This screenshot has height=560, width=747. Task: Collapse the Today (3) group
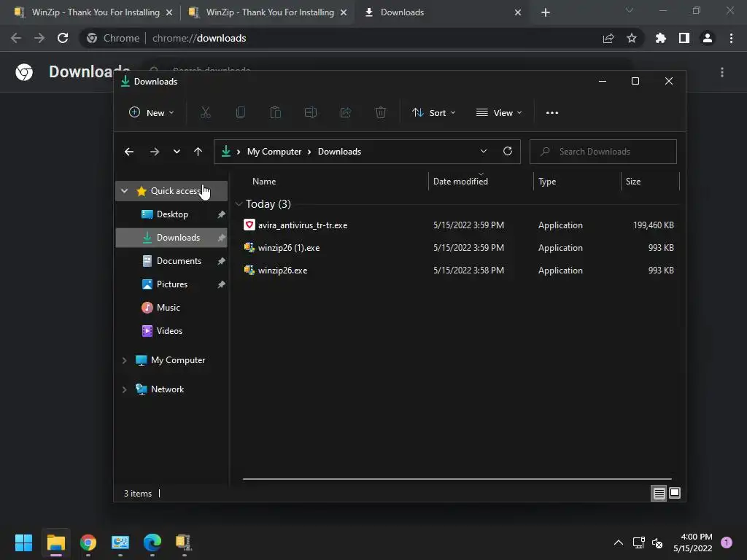[x=239, y=204]
